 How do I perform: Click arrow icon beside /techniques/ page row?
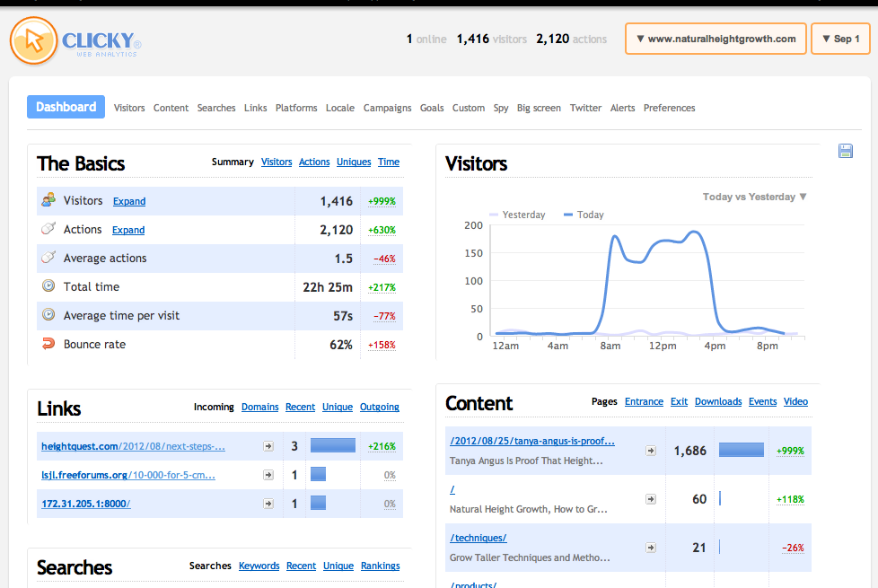click(x=651, y=548)
